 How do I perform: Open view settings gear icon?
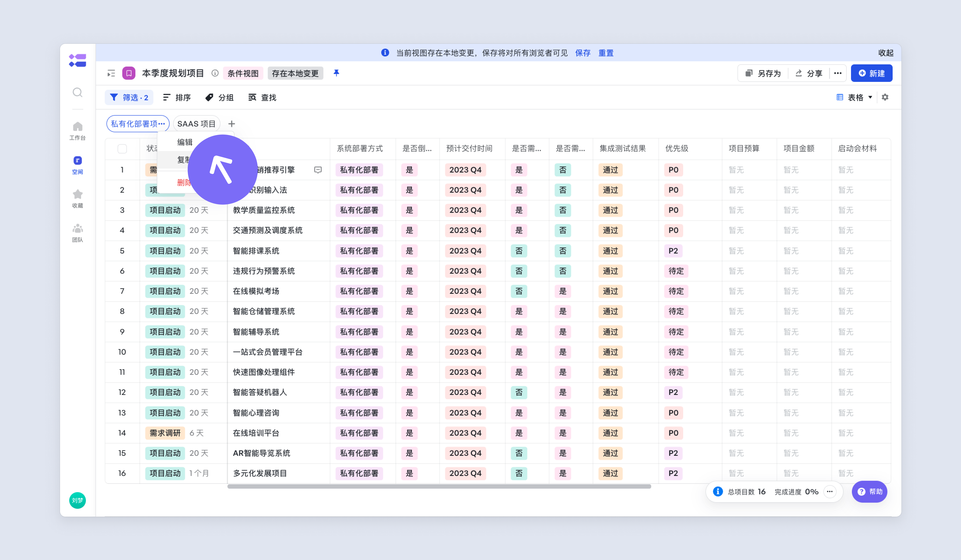point(885,97)
